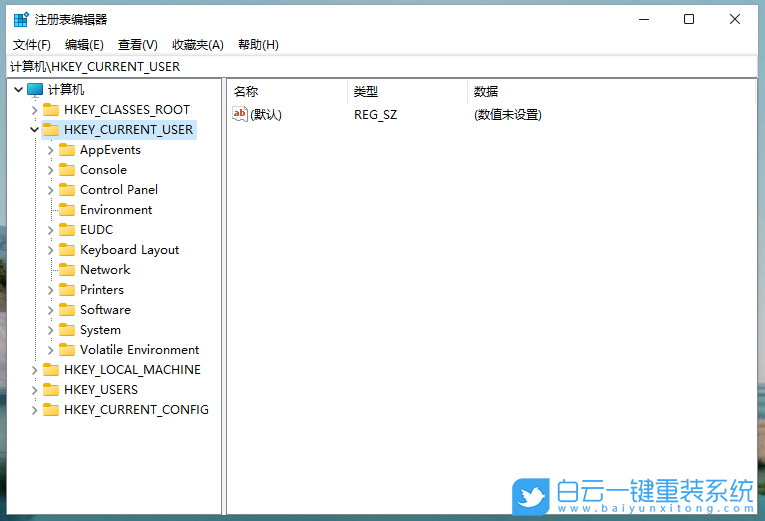The height and width of the screenshot is (521, 765).
Task: Open the 查看(V) menu
Action: (x=138, y=45)
